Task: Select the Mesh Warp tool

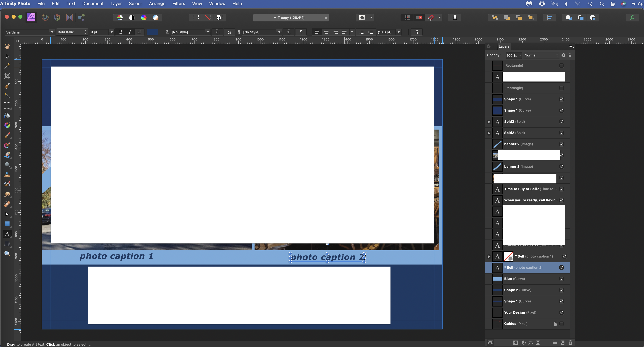Action: coord(7,244)
